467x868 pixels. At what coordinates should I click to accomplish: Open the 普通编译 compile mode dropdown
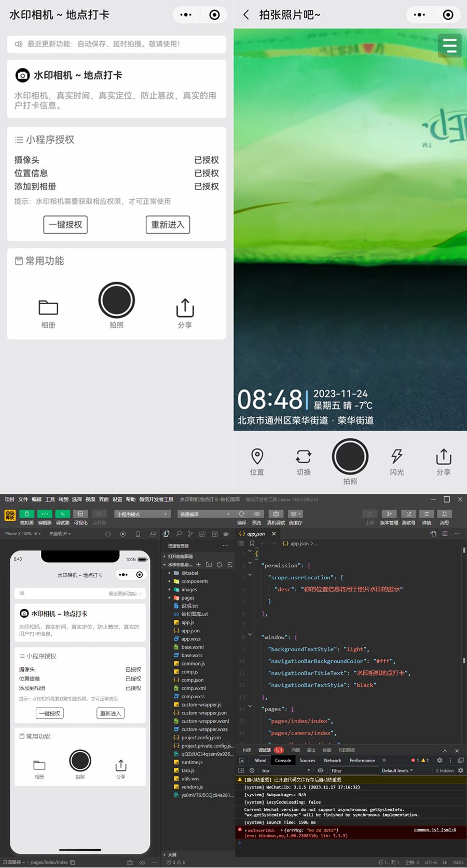click(x=205, y=514)
